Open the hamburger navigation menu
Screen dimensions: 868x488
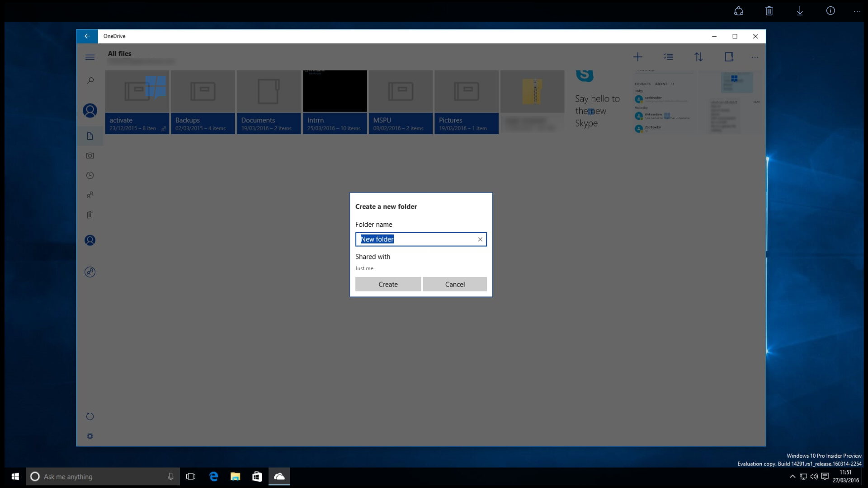pos(90,57)
